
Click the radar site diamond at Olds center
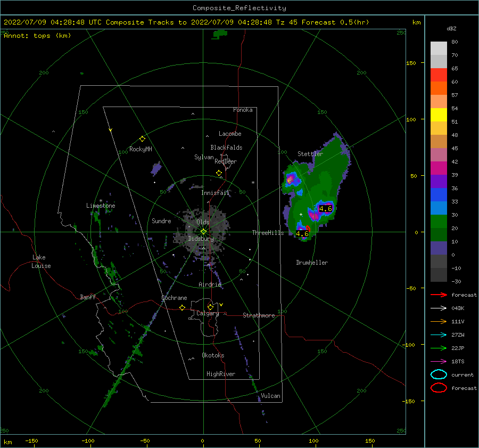click(203, 232)
